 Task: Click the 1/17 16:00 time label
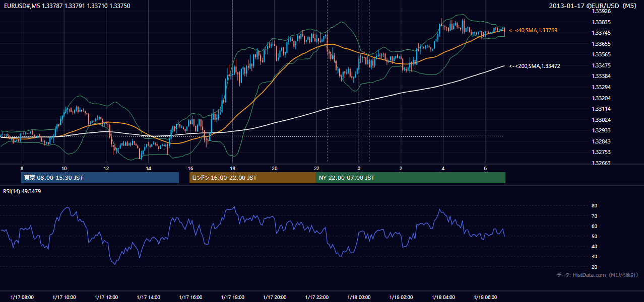click(x=190, y=297)
